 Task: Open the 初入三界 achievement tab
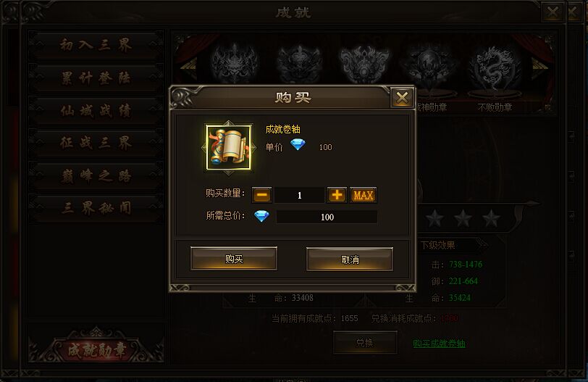96,45
